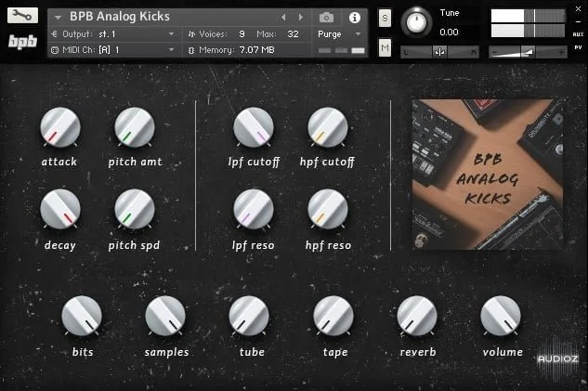The width and height of the screenshot is (588, 391).
Task: Open the MIDI Ch dropdown
Action: point(113,50)
